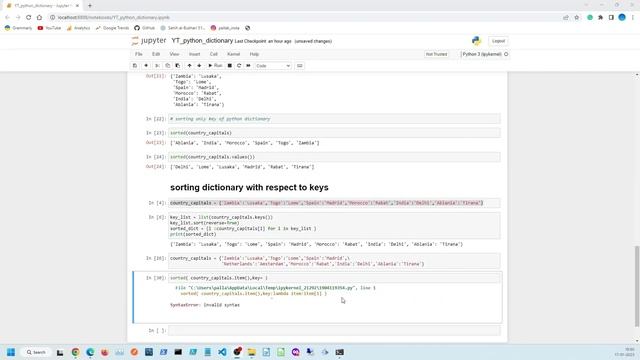This screenshot has width=640, height=360.
Task: Move selected cell up with the arrow
Action: pyautogui.click(x=189, y=66)
